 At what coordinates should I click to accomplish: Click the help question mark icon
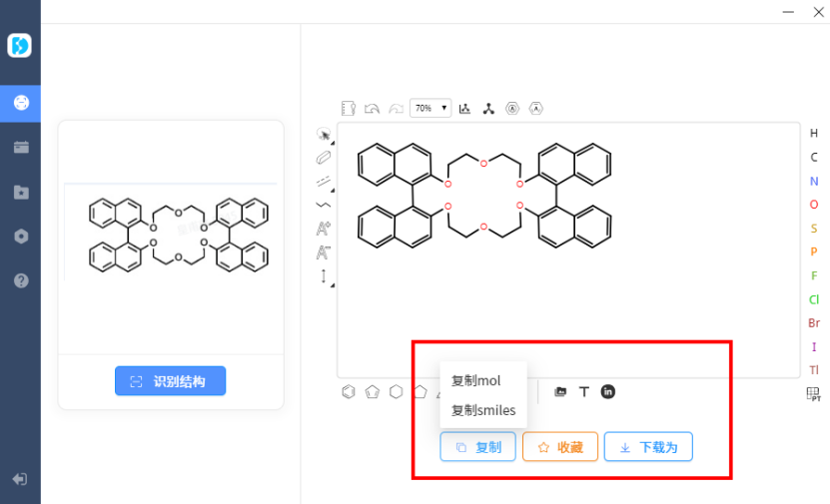coord(21,280)
